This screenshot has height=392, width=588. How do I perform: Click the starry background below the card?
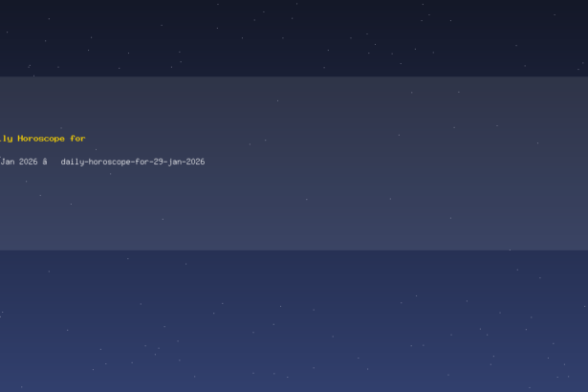[x=294, y=320]
